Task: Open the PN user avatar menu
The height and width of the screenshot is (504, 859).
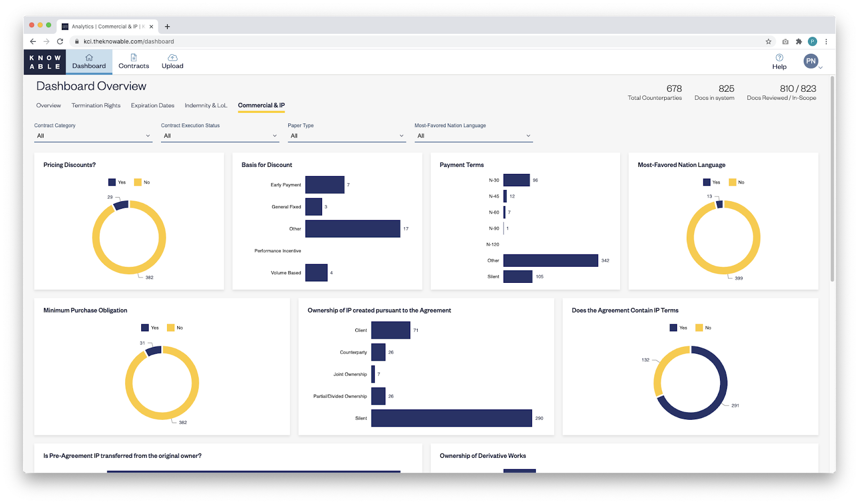Action: 811,61
